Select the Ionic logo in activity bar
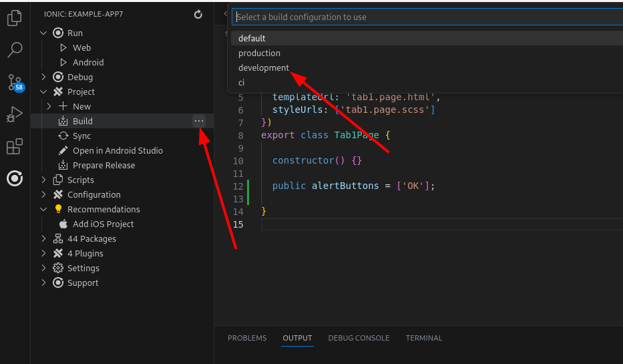623x364 pixels. (14, 178)
